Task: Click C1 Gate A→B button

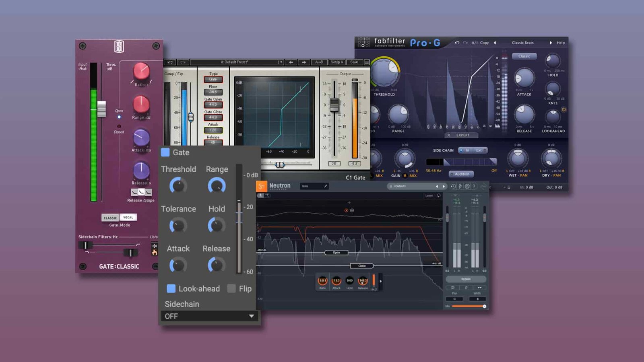Action: tap(319, 62)
